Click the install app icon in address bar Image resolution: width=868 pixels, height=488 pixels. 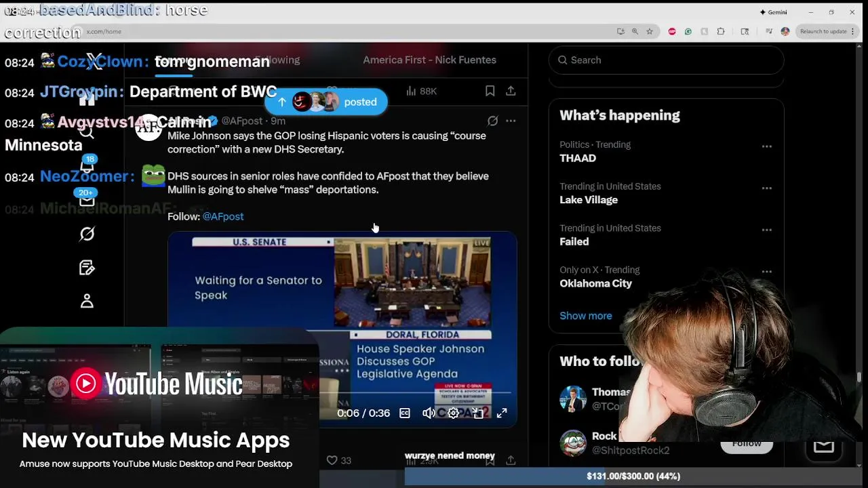pos(620,31)
